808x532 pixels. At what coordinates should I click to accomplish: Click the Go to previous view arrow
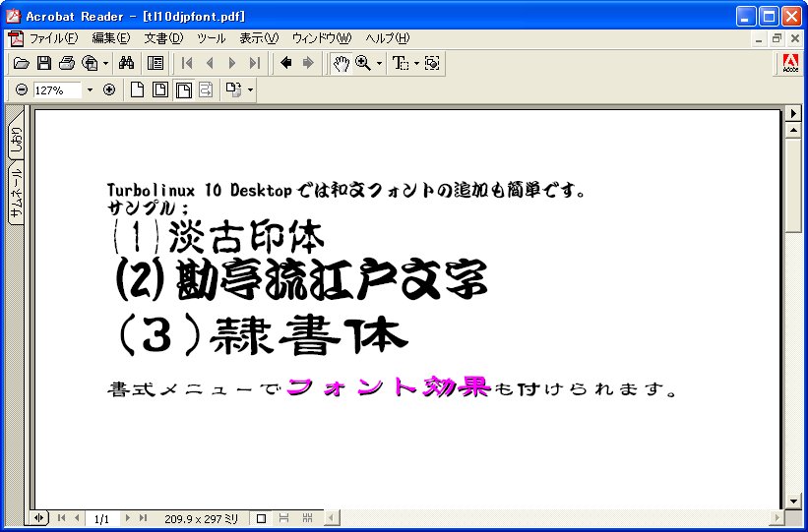pyautogui.click(x=285, y=63)
